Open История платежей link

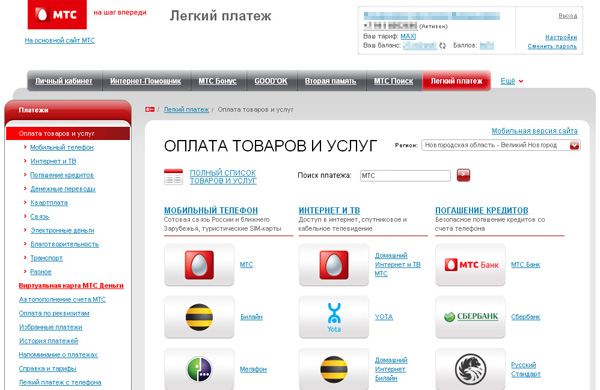[48, 341]
